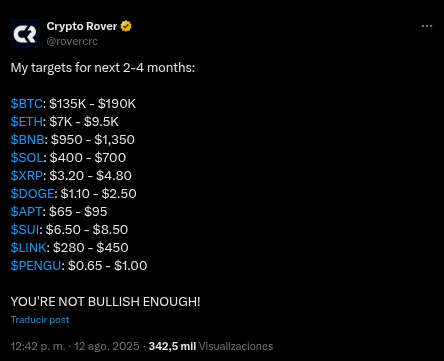The height and width of the screenshot is (361, 444).
Task: Click the $ETH cashtag
Action: click(27, 122)
